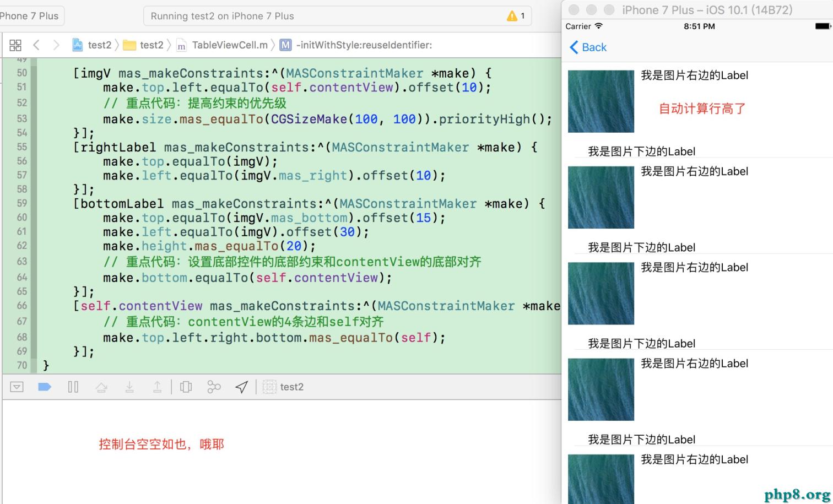Open Debug Memory Graph
This screenshot has height=504, width=833.
click(214, 387)
